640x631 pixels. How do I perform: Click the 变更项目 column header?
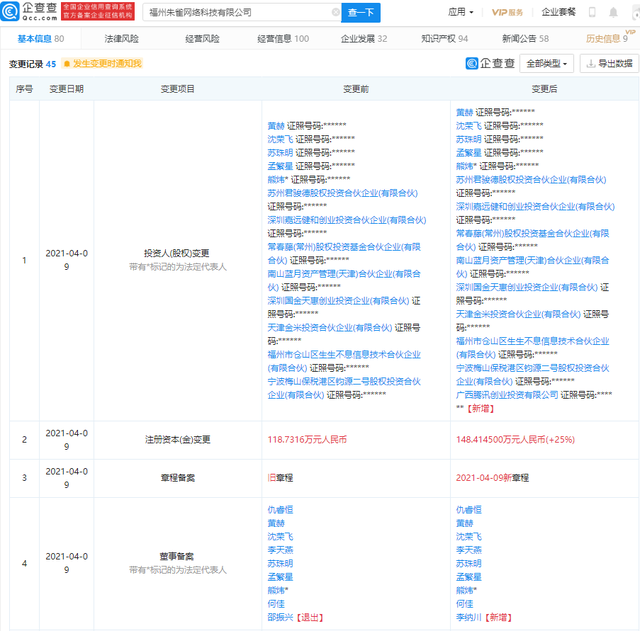click(x=178, y=89)
